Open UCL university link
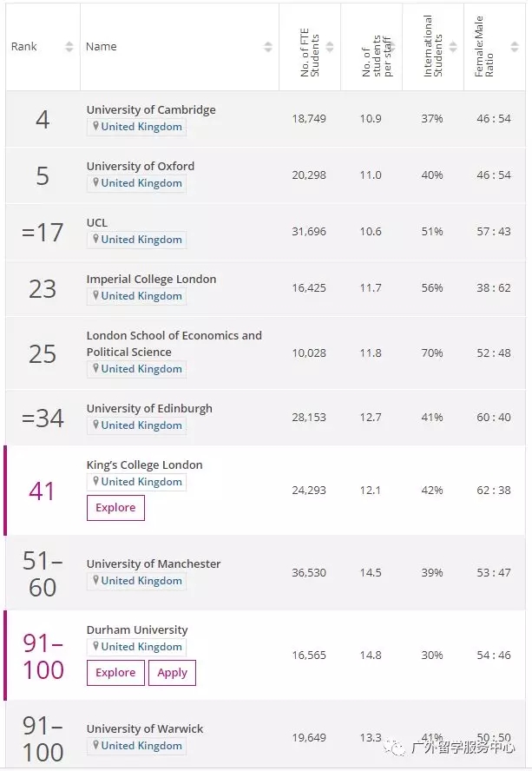Screen dimensions: 532x771 click(x=97, y=223)
